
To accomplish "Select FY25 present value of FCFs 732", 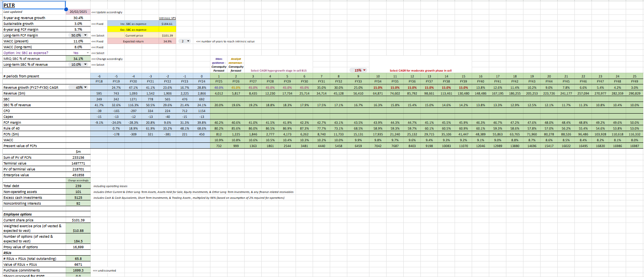I will click(x=219, y=146).
